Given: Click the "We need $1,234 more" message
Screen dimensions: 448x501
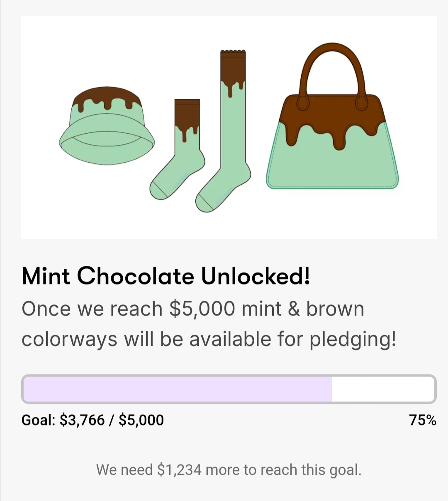Looking at the screenshot, I should click(x=229, y=470).
